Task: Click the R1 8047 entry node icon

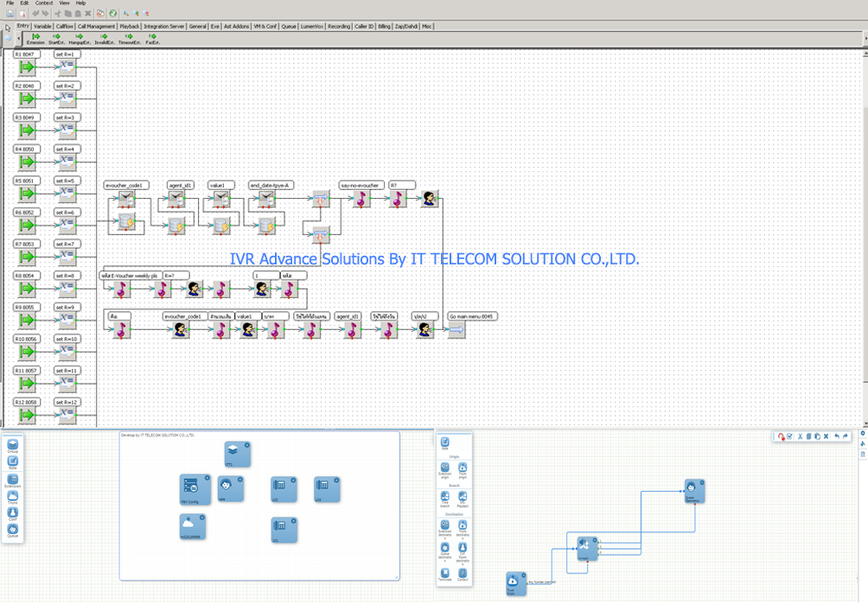Action: point(26,67)
